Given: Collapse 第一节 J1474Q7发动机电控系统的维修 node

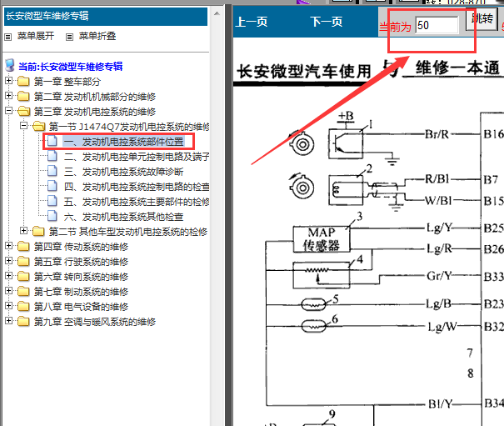Looking at the screenshot, I should point(23,126).
